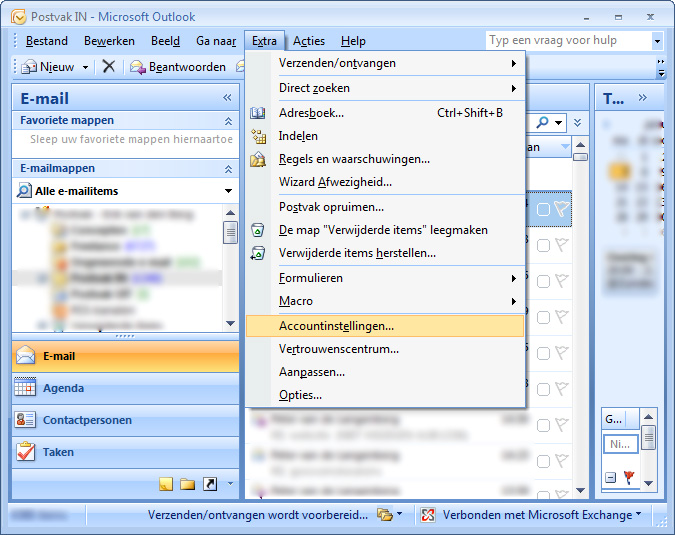Screen dimensions: 675x535
Task: Click the empty Verwijderde items bin icon
Action: pos(257,230)
